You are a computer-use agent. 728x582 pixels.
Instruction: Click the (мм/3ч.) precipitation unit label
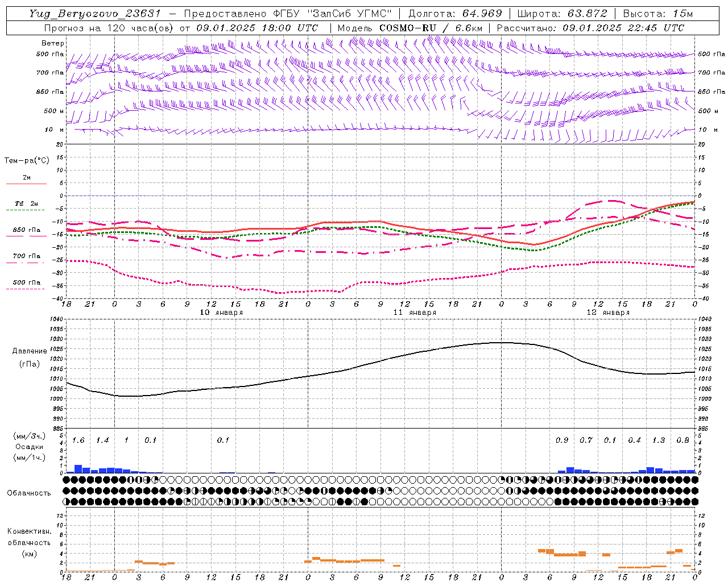click(29, 436)
